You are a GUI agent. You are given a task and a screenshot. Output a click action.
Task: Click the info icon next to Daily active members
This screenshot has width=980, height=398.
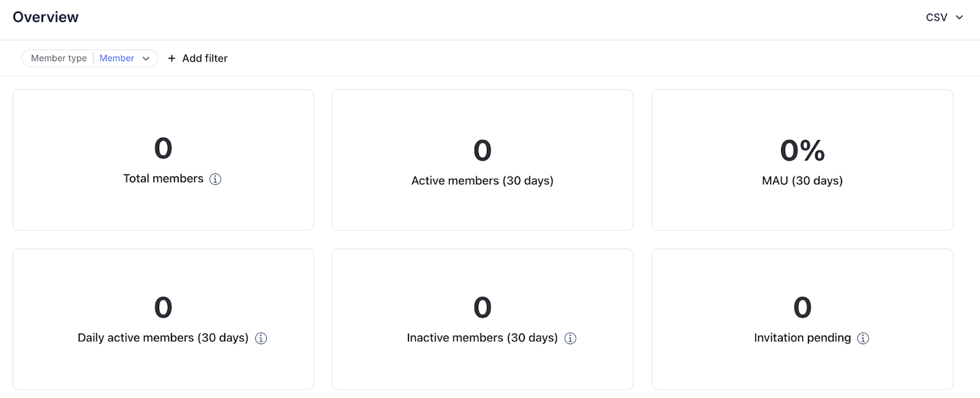(261, 337)
